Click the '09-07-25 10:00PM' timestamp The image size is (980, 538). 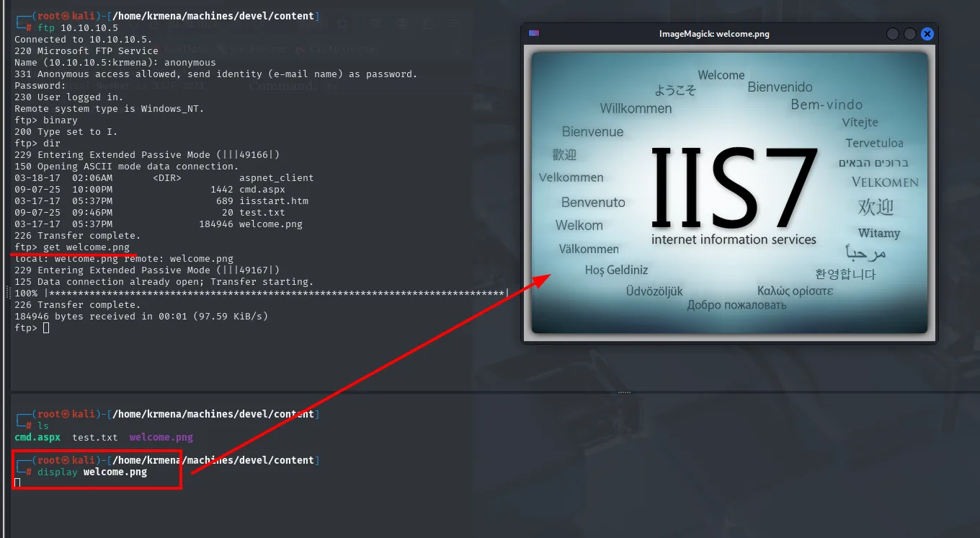point(63,189)
